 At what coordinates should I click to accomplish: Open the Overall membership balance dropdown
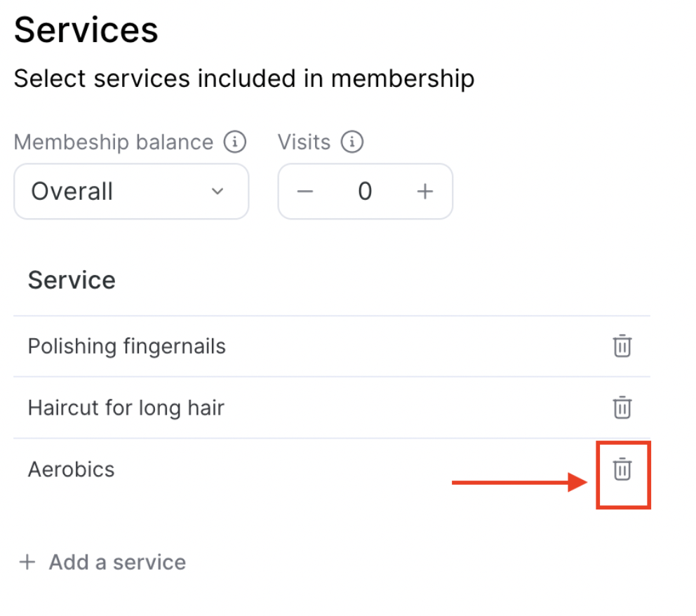coord(131,192)
